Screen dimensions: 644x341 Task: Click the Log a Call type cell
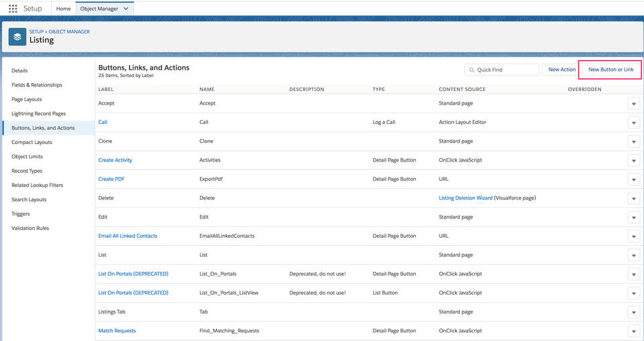(384, 123)
